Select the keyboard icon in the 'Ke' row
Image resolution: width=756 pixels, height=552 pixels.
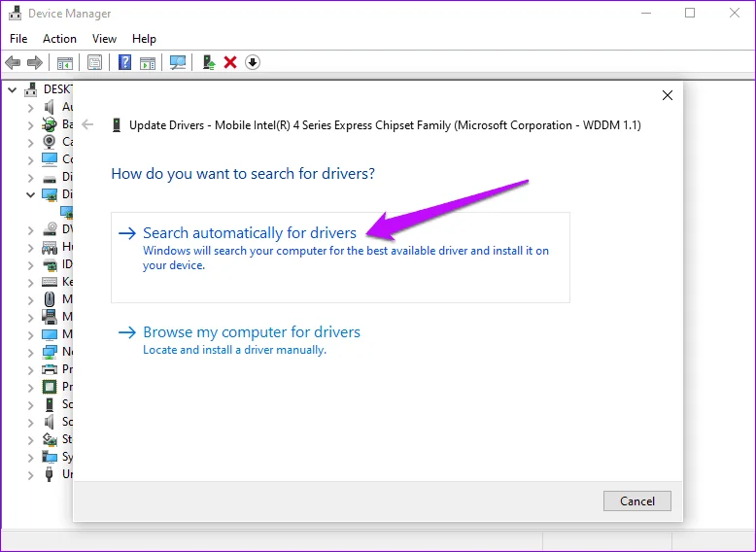point(50,282)
